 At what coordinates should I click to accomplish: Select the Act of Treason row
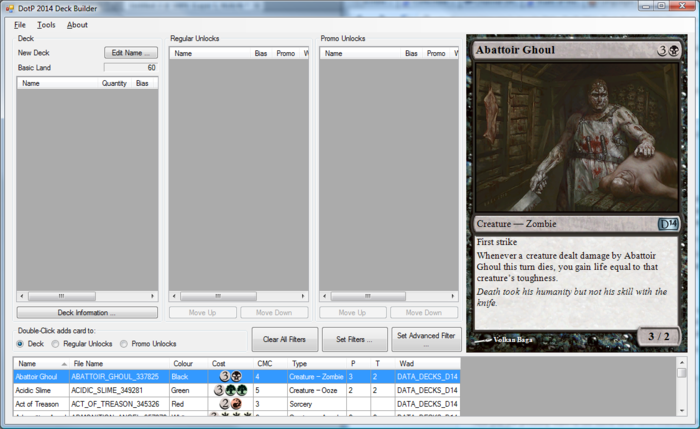pos(237,404)
